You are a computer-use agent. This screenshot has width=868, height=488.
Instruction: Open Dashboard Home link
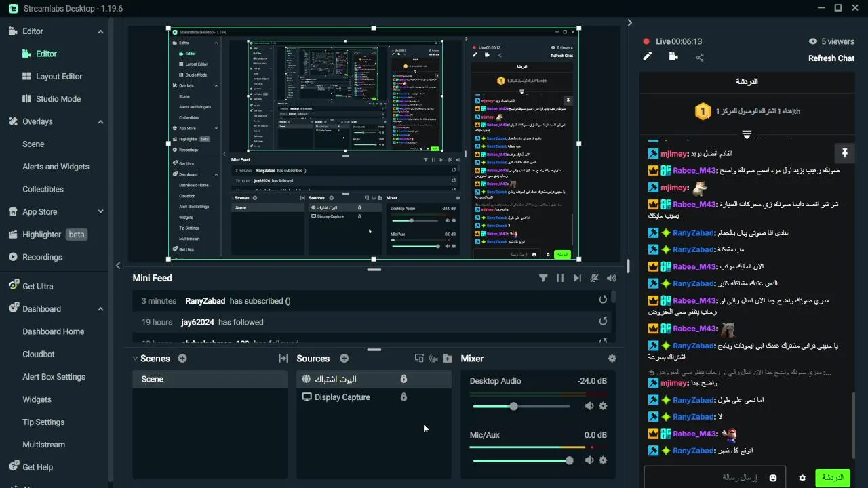pos(54,331)
